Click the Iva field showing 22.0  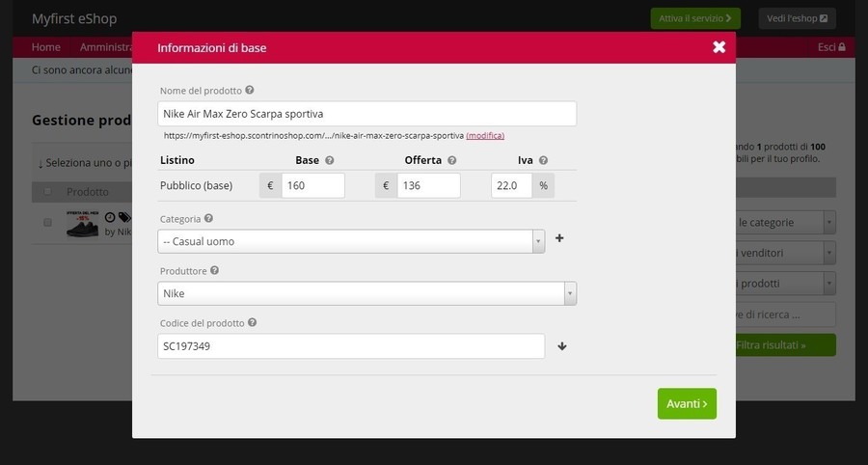511,185
